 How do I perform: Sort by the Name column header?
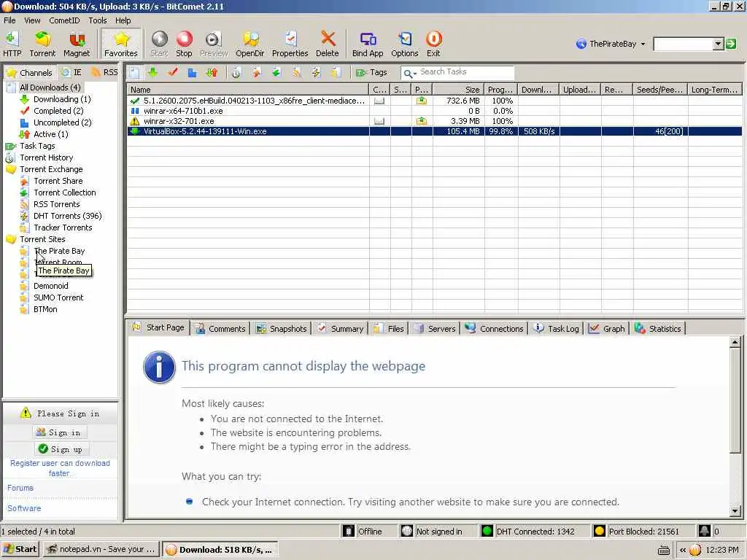pos(248,90)
